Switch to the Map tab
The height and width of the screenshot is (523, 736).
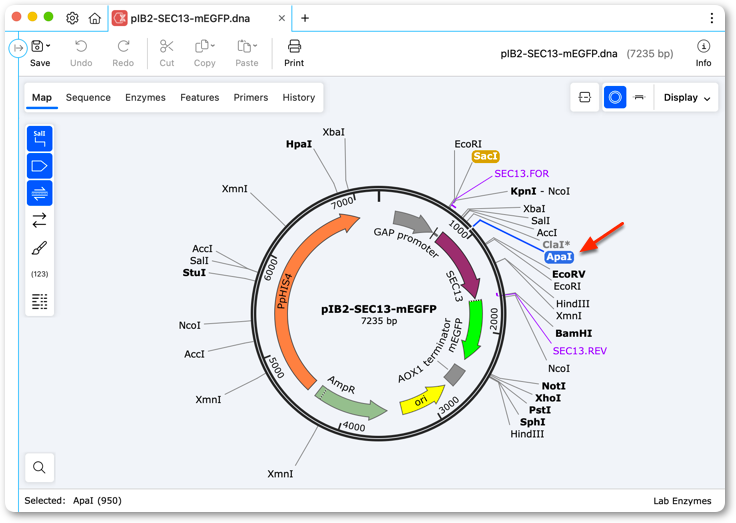(42, 98)
